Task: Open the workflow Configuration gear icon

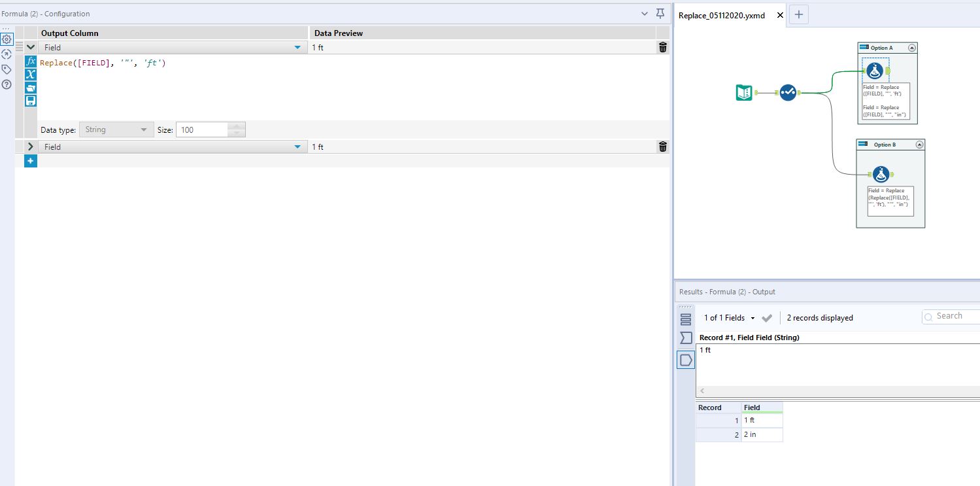Action: click(x=7, y=39)
